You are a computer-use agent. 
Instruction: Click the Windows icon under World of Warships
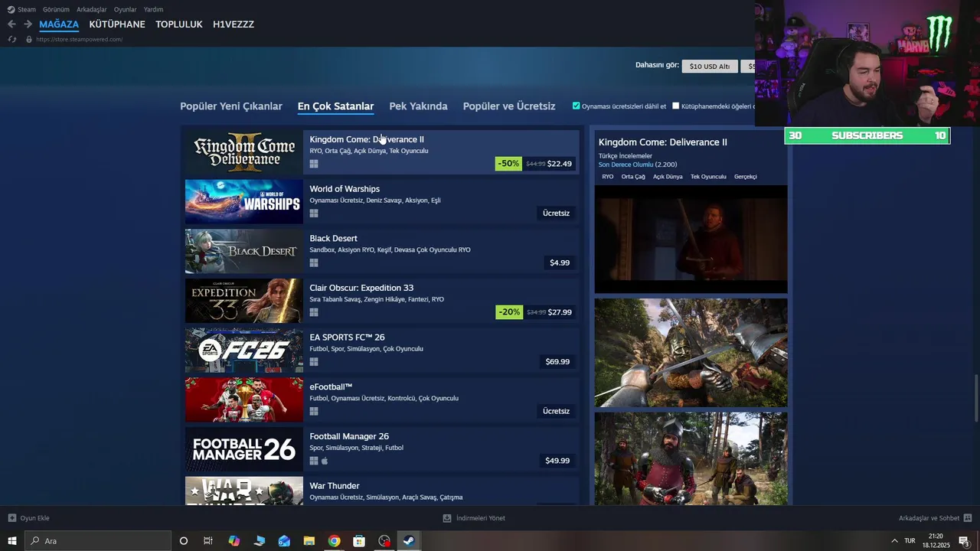tap(314, 214)
